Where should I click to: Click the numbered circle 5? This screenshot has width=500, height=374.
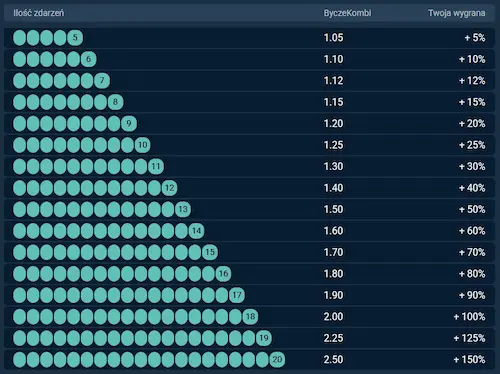point(75,38)
